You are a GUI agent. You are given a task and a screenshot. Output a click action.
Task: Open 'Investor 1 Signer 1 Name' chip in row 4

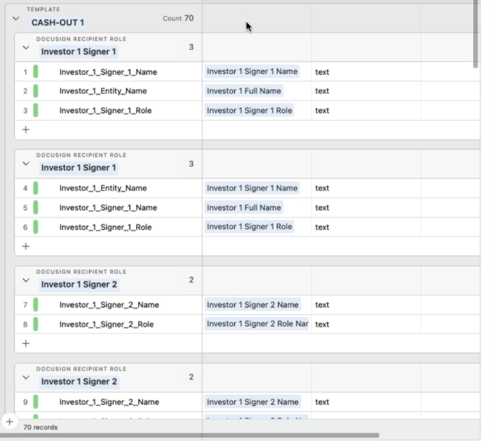[252, 188]
